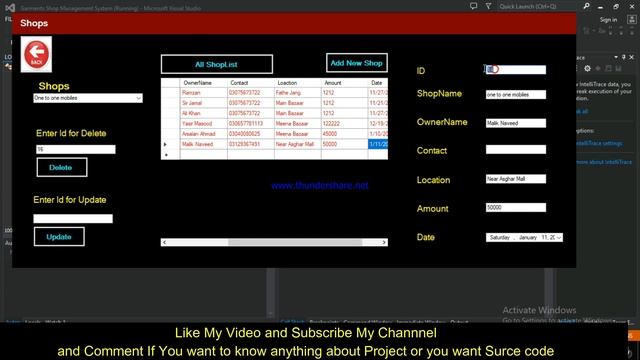Click the account picture icon near Sign in
The height and width of the screenshot is (360, 640).
coord(631,19)
